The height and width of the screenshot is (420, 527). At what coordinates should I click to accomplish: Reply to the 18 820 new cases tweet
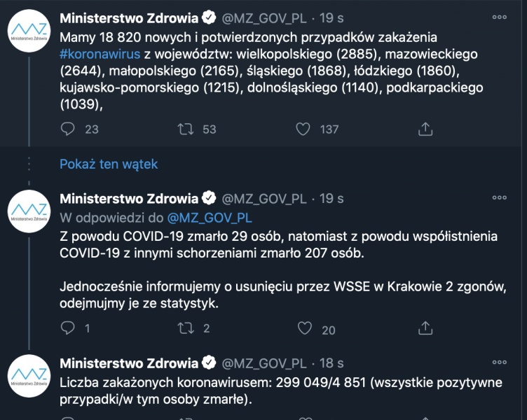coord(68,129)
